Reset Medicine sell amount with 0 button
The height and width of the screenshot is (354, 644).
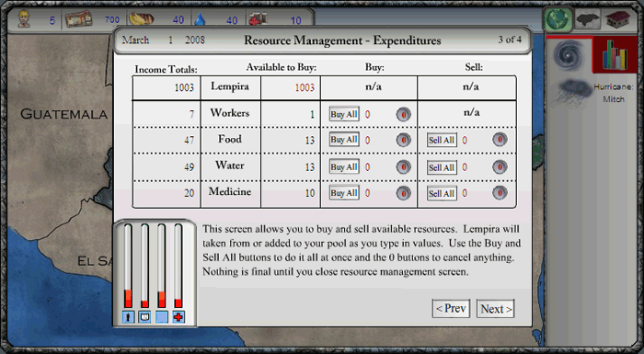500,193
